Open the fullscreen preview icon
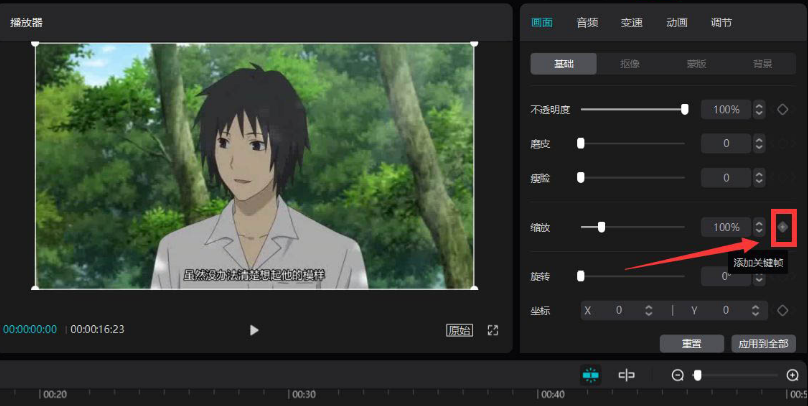This screenshot has width=808, height=406. (493, 330)
